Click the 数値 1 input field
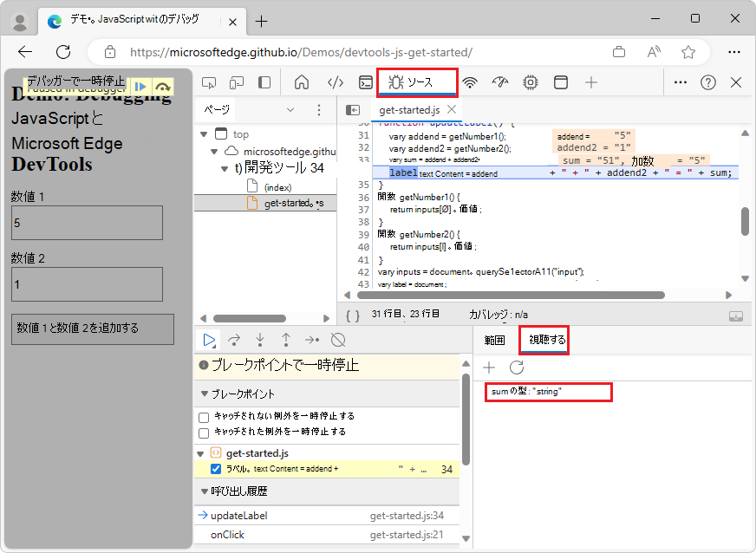756x553 pixels. [87, 223]
